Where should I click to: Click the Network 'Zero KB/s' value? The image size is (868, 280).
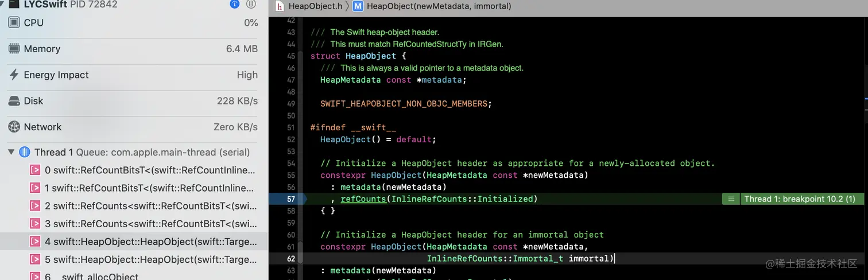[x=235, y=127]
